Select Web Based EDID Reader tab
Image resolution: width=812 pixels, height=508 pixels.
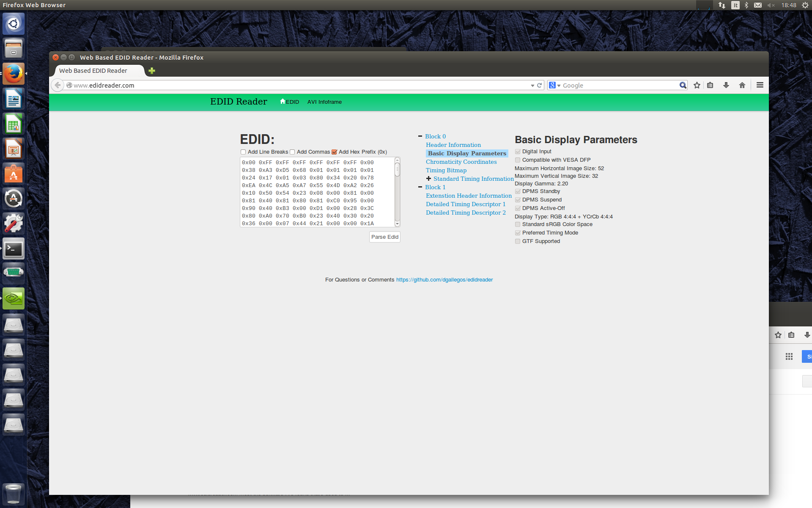(x=99, y=71)
